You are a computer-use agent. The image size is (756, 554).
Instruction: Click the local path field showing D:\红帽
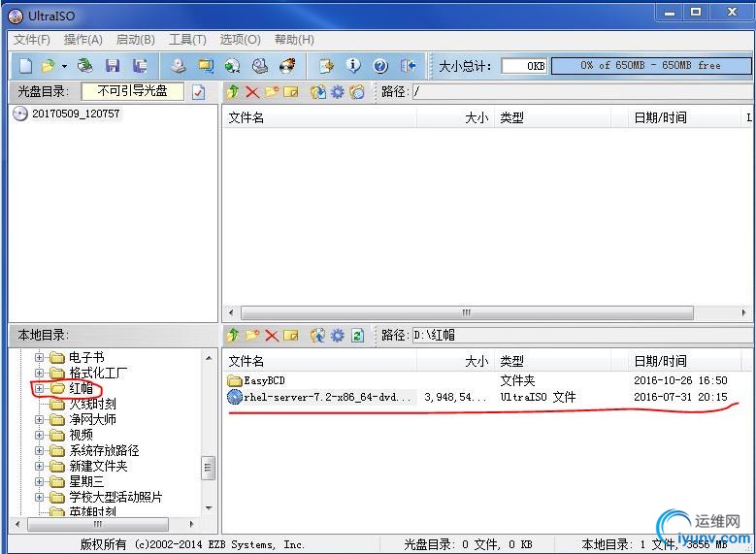pyautogui.click(x=581, y=335)
